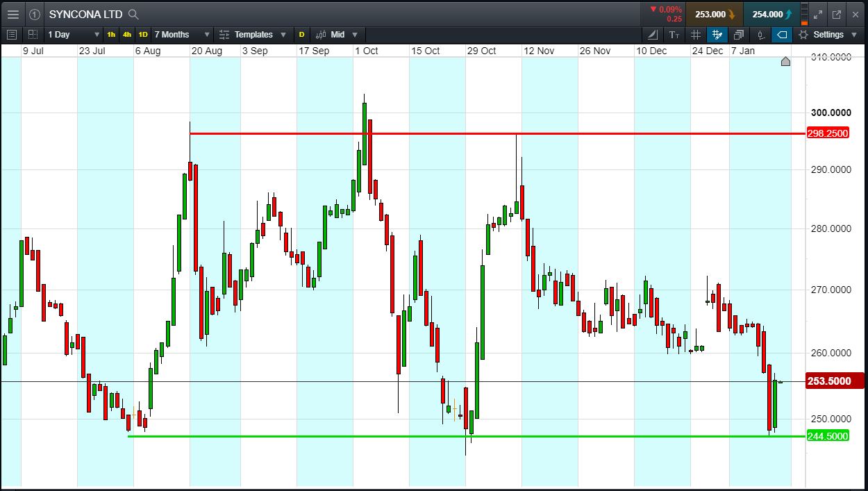Search for an instrument with magnifier icon

tap(134, 14)
